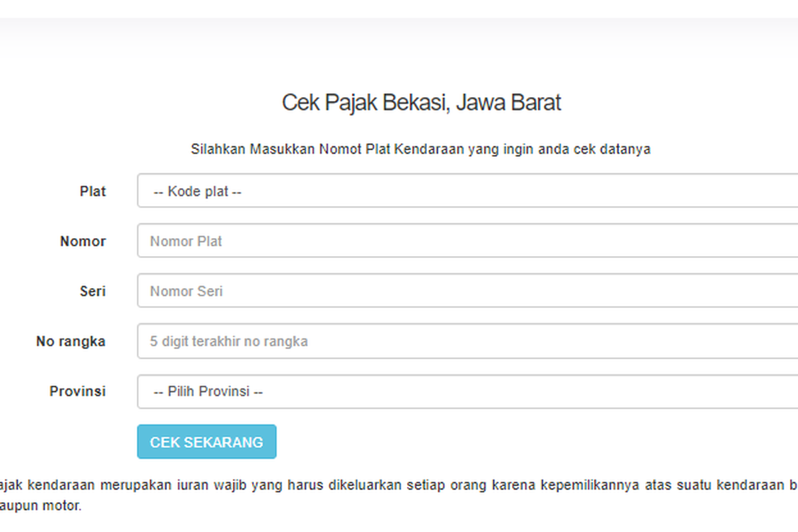Click the Provinsi label

click(77, 391)
